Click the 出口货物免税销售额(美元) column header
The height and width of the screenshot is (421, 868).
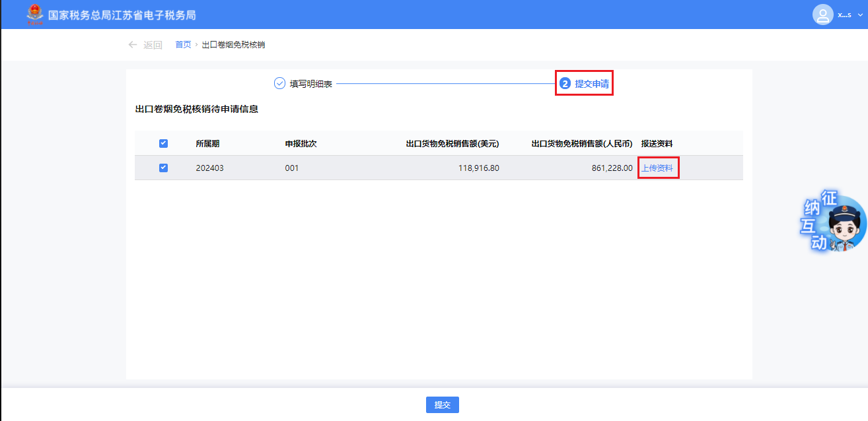point(452,143)
